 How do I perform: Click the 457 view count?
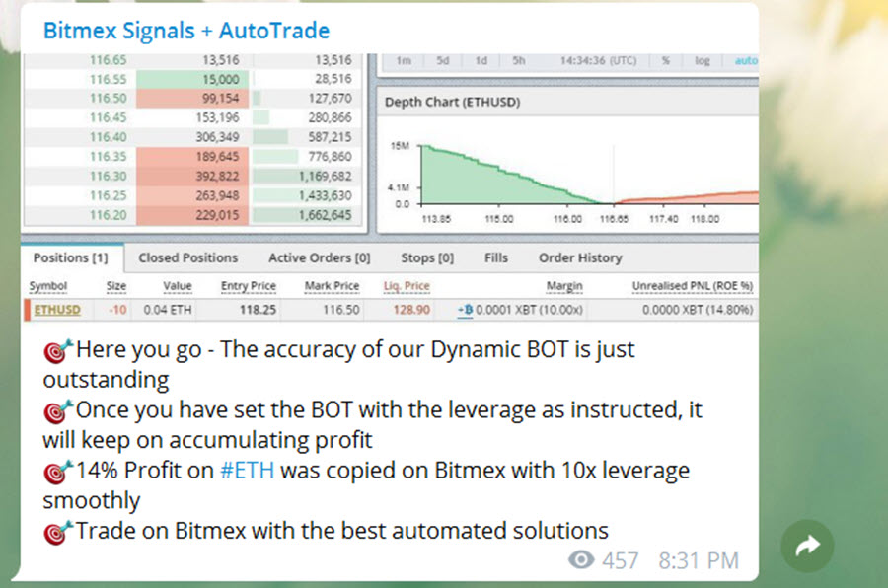click(x=621, y=560)
